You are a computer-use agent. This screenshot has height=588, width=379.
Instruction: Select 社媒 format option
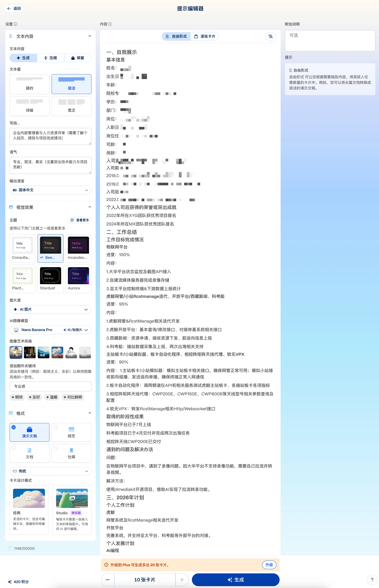(71, 453)
